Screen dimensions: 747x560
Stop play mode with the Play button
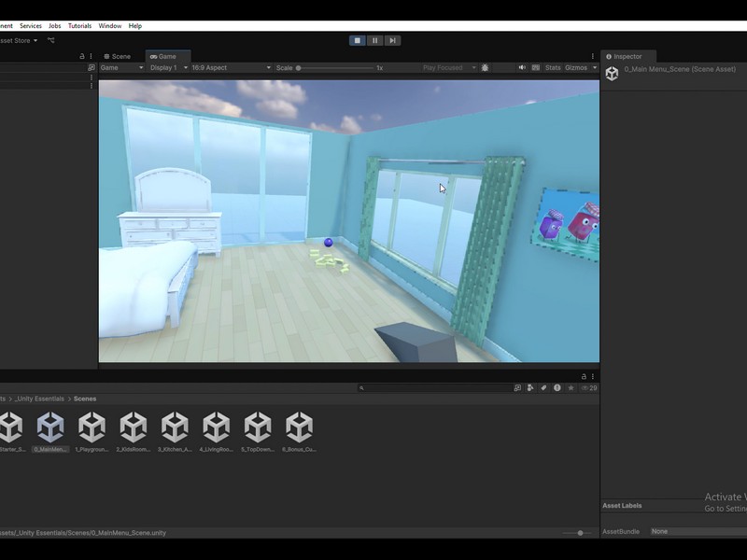coord(357,40)
